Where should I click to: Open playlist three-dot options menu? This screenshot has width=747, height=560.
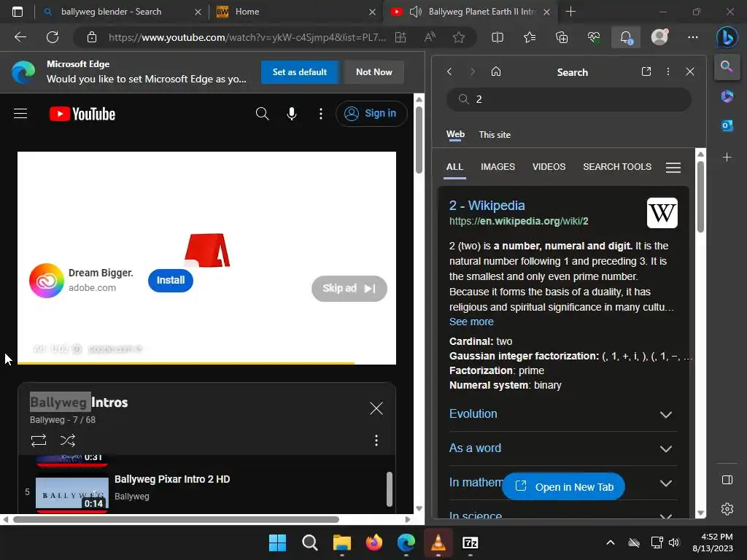(x=376, y=440)
